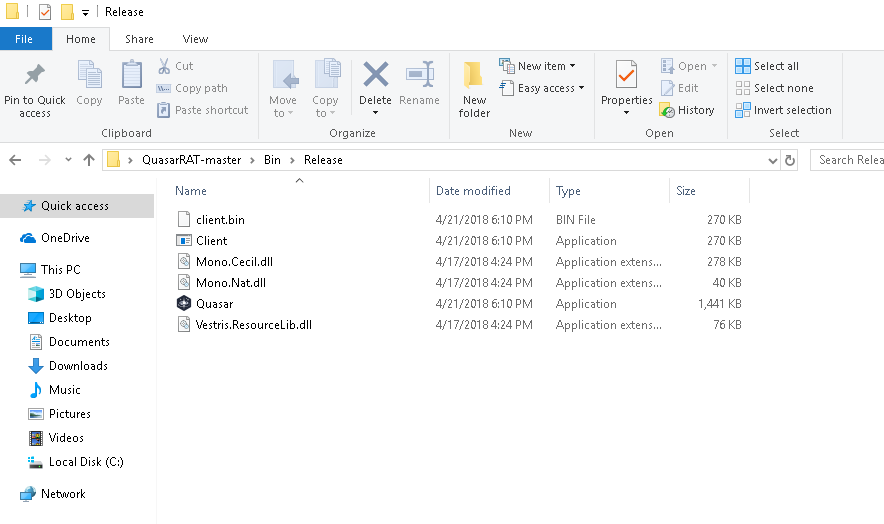Expand the Quick Access Toolbar customize arrow
This screenshot has height=524, width=884.
point(85,12)
